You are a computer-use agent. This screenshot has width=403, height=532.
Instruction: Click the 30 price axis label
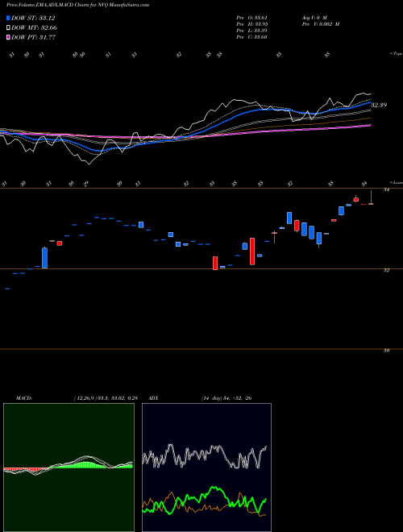tap(386, 351)
